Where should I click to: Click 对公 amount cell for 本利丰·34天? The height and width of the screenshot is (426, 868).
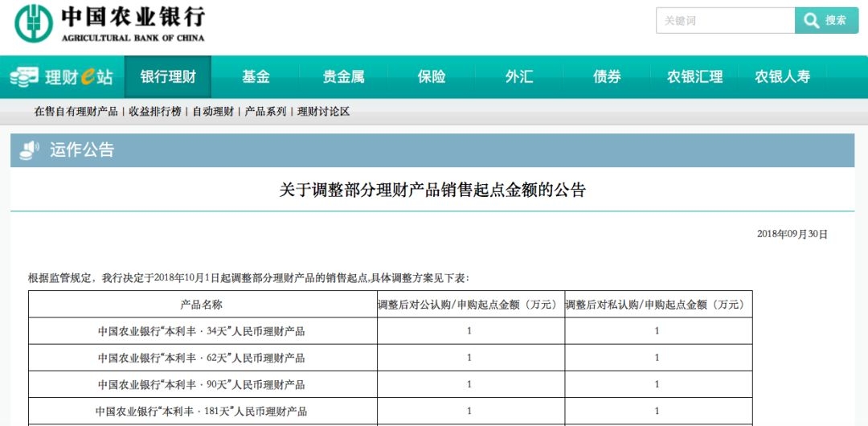pyautogui.click(x=471, y=330)
